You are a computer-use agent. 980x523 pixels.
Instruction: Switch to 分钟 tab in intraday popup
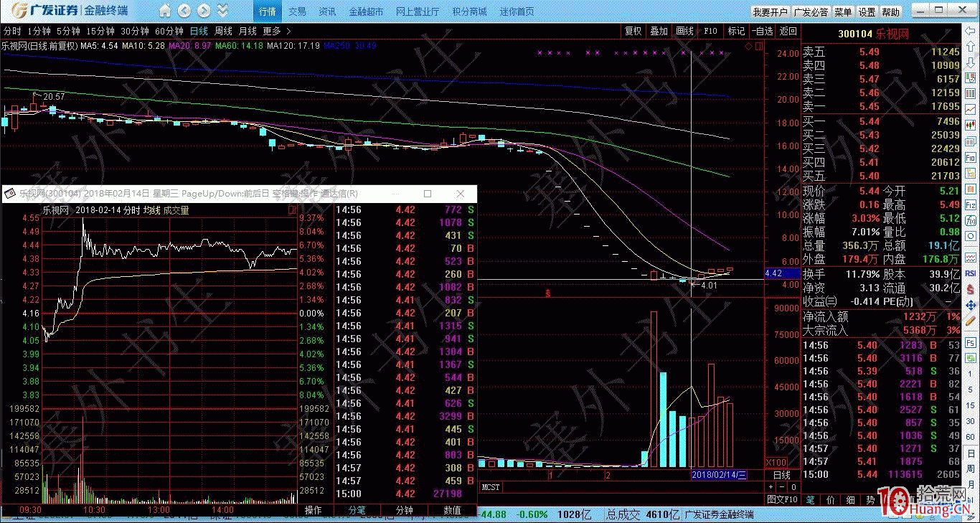pyautogui.click(x=405, y=511)
